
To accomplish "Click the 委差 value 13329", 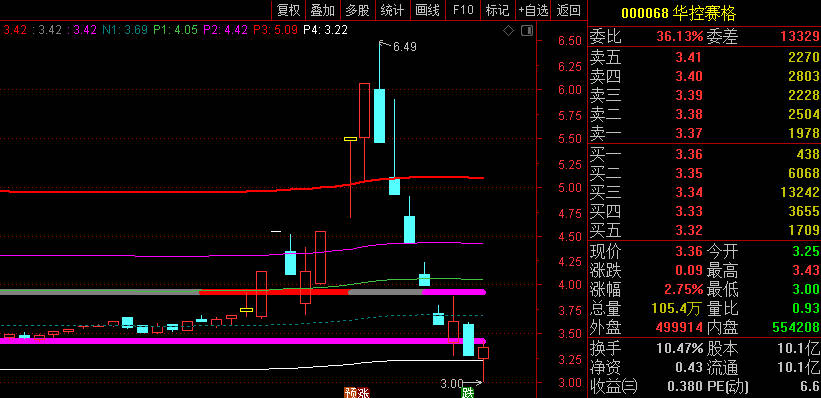I will (x=799, y=37).
